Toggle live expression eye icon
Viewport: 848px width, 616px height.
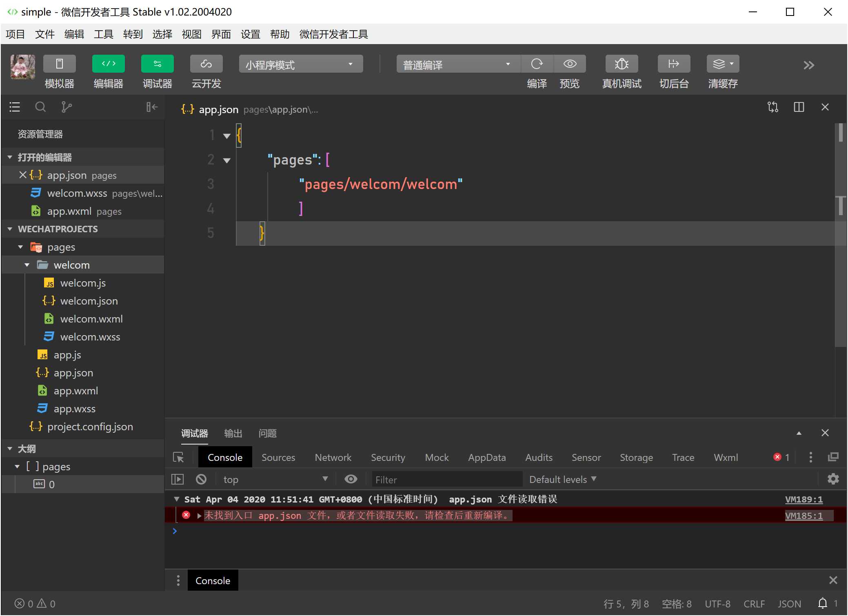point(351,479)
